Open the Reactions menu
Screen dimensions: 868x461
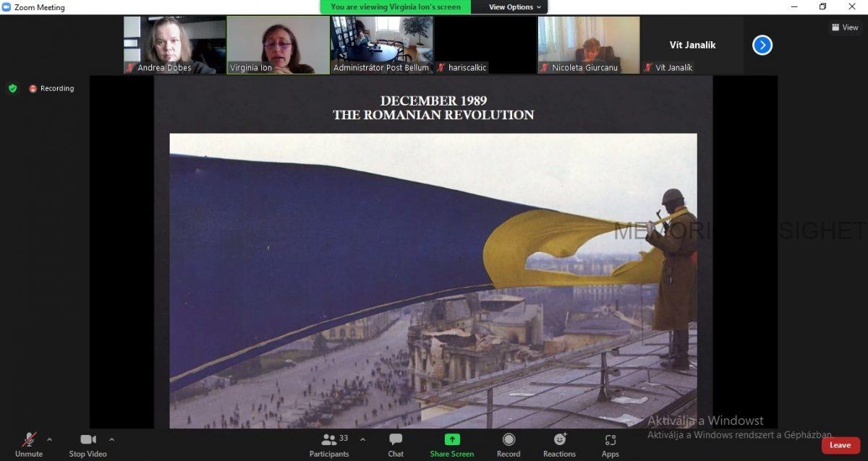[x=560, y=444]
